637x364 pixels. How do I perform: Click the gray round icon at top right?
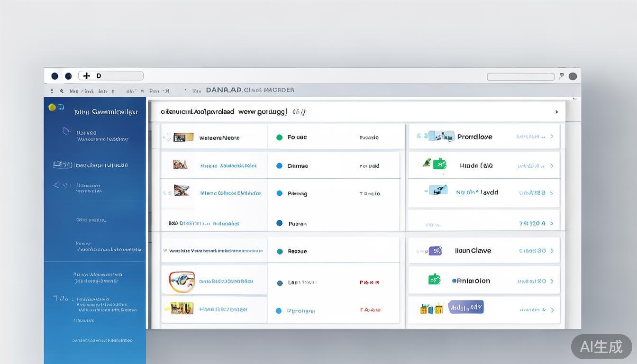pos(573,76)
